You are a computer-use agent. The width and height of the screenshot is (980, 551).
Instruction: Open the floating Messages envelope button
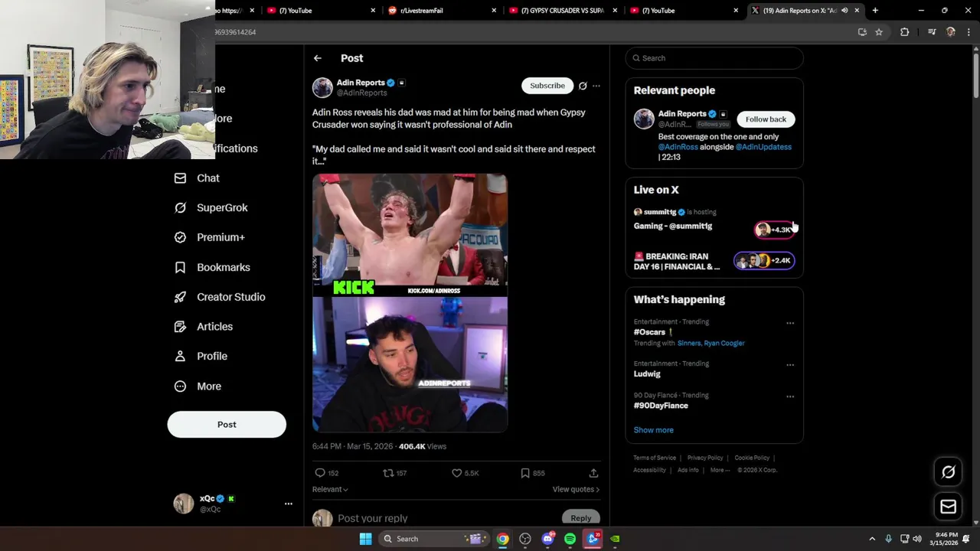948,507
